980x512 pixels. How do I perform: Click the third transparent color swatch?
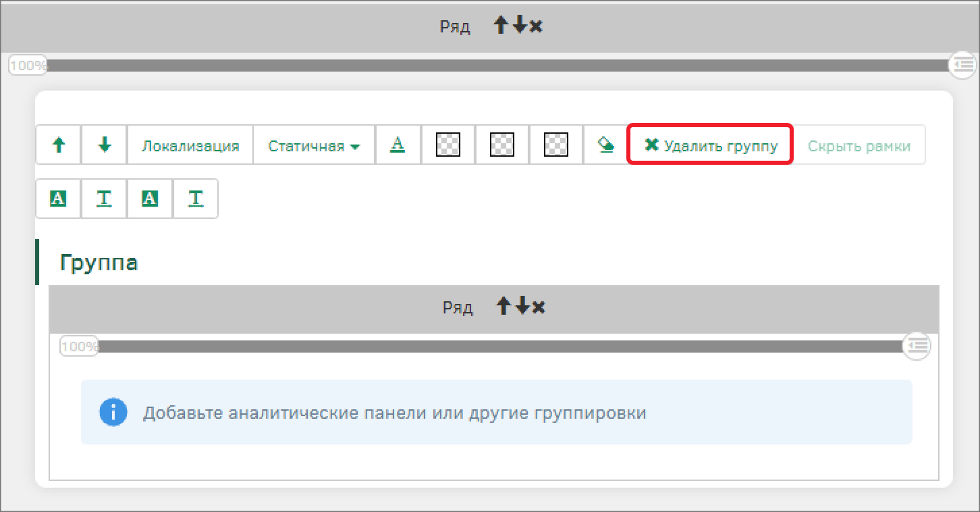pyautogui.click(x=556, y=145)
